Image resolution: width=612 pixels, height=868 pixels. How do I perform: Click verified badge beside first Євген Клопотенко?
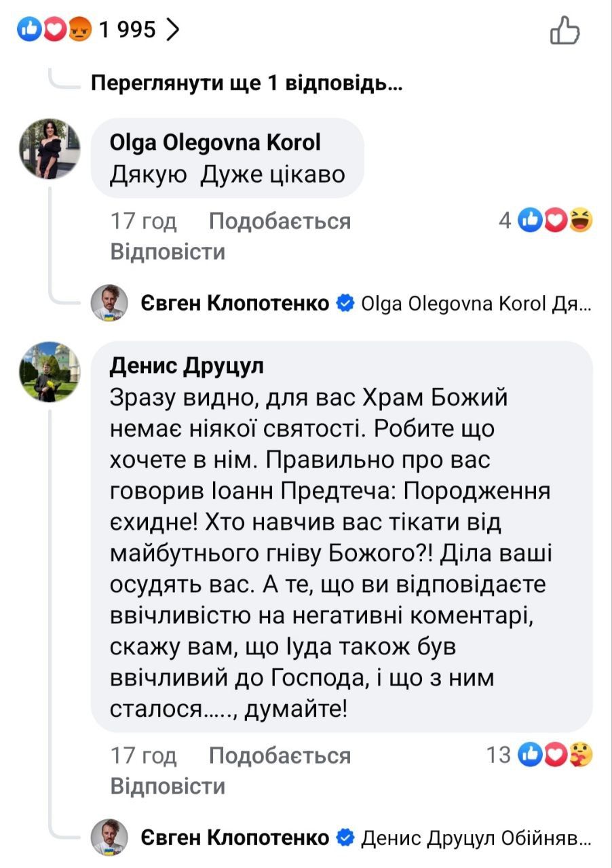coord(345,303)
